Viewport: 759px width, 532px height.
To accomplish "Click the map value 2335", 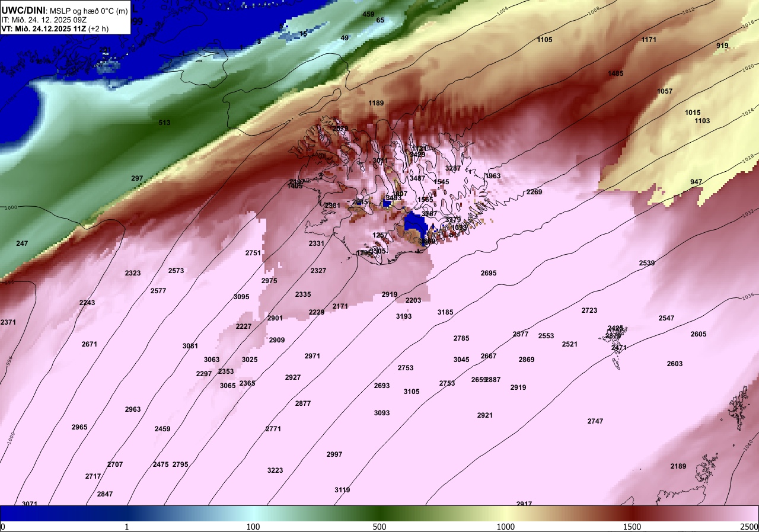I will (303, 294).
